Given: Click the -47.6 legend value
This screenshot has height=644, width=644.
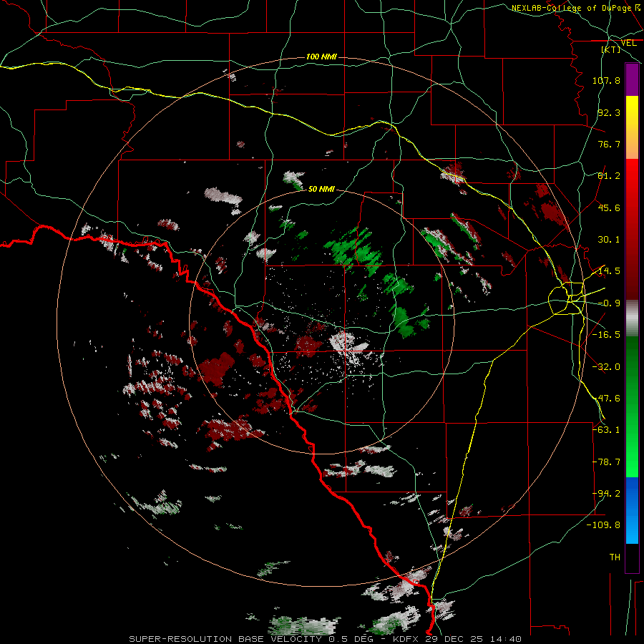Looking at the screenshot, I should 606,399.
